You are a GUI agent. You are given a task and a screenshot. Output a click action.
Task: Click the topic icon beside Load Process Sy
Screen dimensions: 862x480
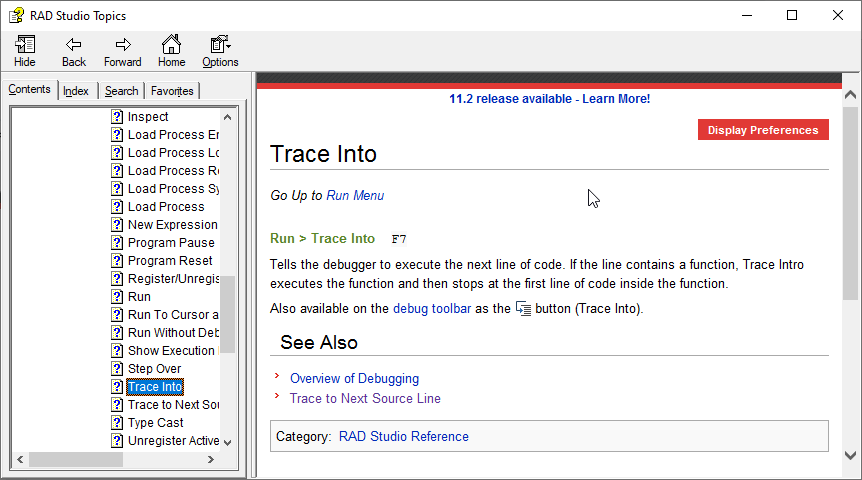coord(117,189)
